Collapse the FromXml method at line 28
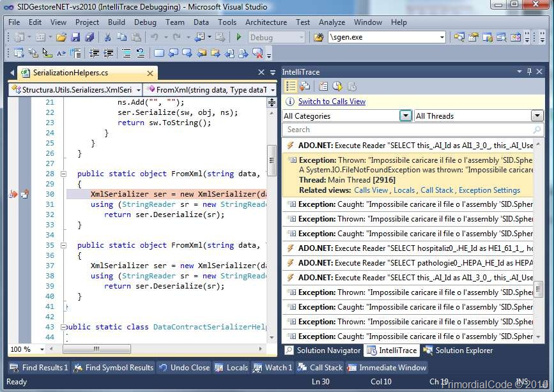This screenshot has width=554, height=392. point(64,174)
